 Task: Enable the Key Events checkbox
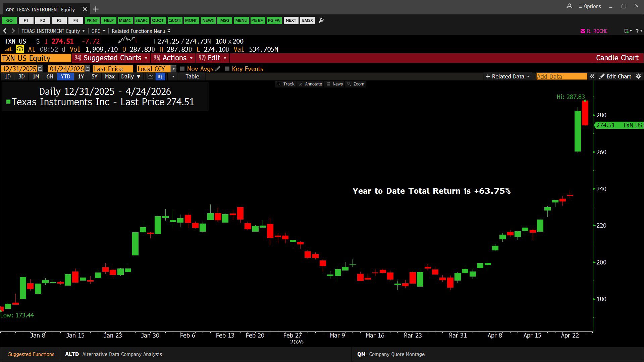(227, 69)
